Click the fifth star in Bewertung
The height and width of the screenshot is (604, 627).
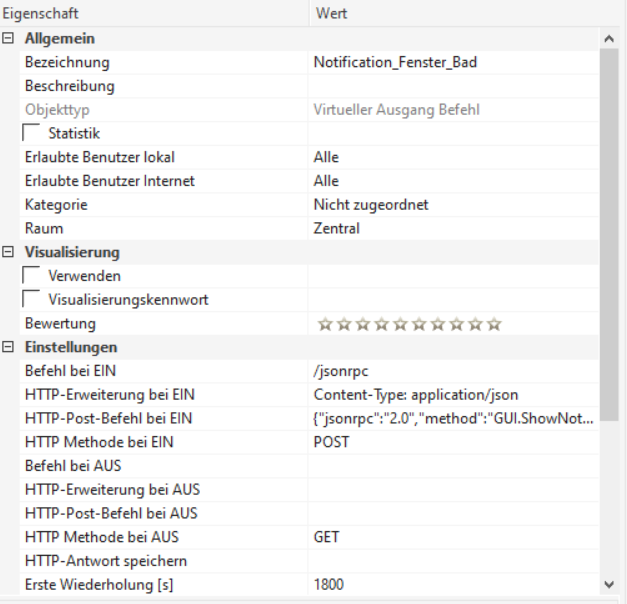click(x=400, y=324)
